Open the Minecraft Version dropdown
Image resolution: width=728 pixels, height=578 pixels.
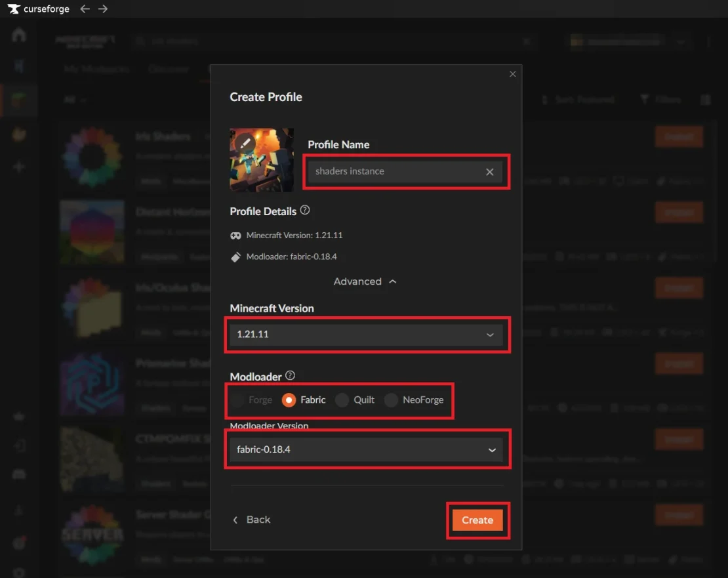click(x=367, y=334)
